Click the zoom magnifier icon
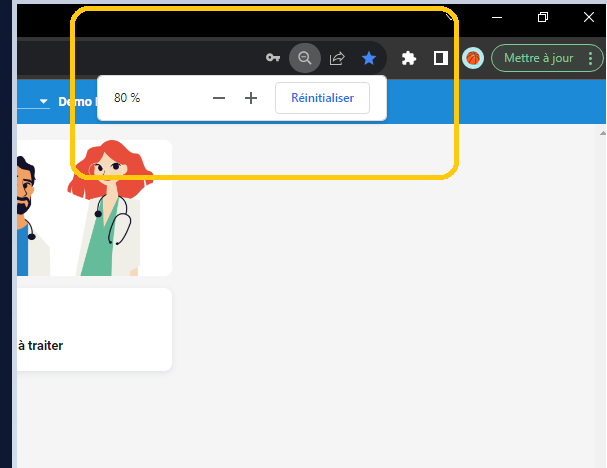This screenshot has width=607, height=468. pos(305,58)
